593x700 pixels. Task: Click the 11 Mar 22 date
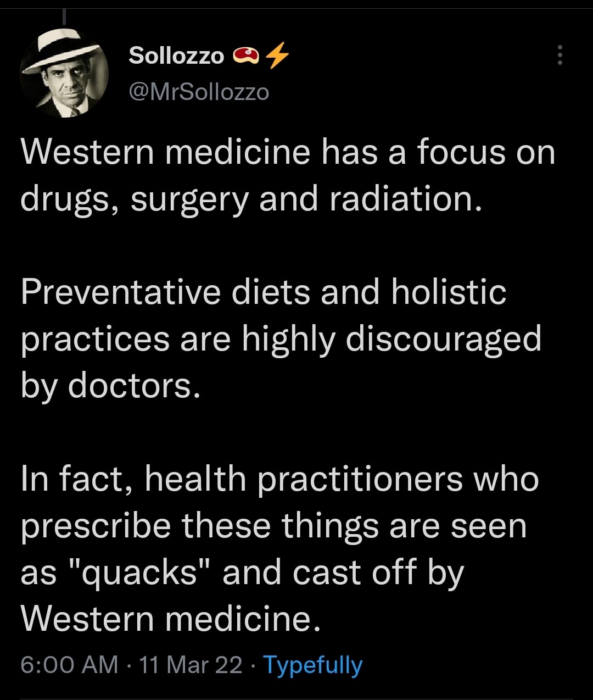click(x=191, y=665)
